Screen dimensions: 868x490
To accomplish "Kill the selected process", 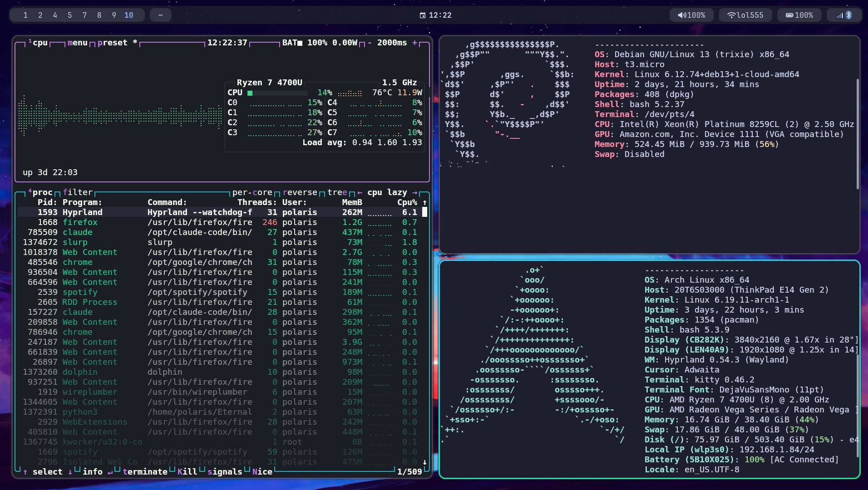I will pos(187,472).
